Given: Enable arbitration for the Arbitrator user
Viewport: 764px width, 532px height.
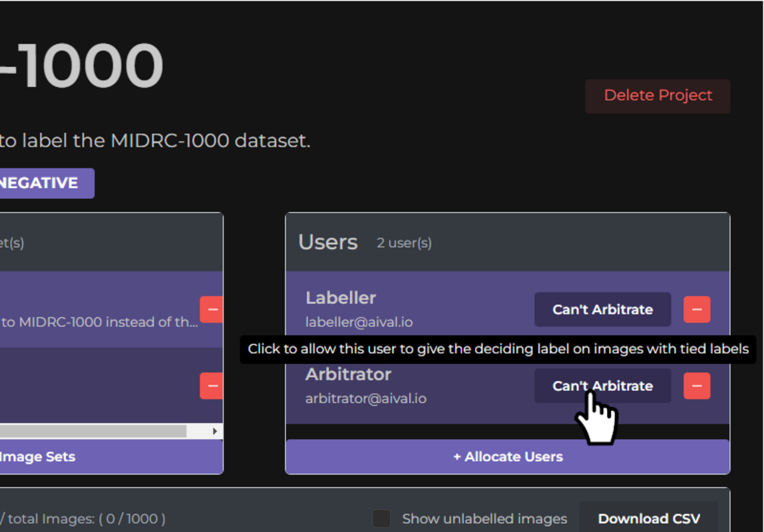Looking at the screenshot, I should tap(602, 386).
